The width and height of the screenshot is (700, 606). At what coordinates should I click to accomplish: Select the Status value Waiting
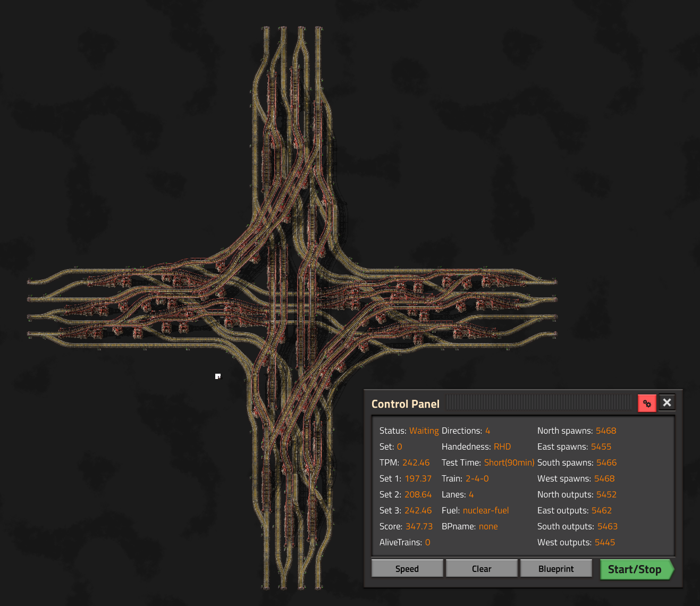[424, 431]
